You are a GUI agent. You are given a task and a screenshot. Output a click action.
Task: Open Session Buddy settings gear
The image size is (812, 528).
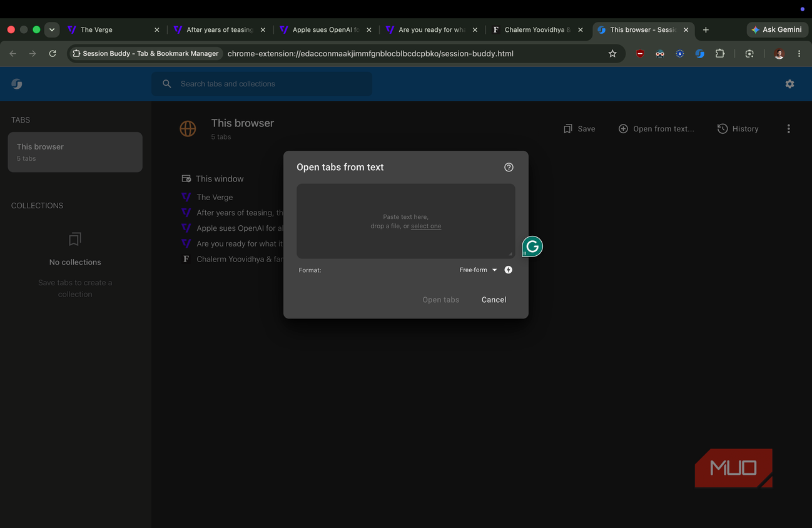789,84
